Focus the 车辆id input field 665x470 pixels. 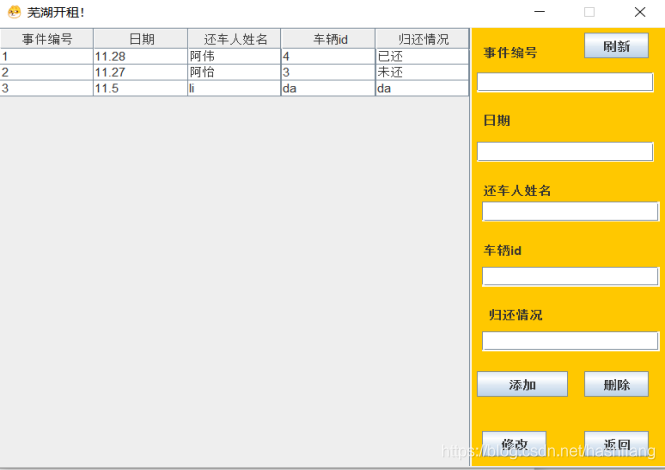[570, 277]
